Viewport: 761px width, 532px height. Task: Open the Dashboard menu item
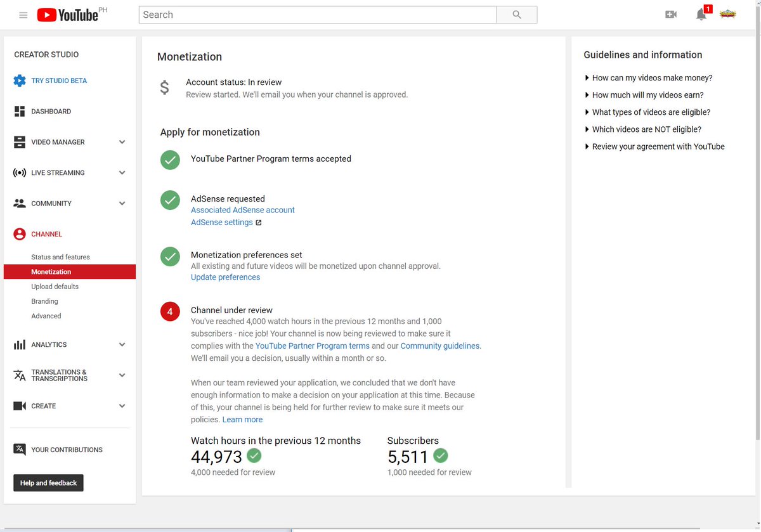click(x=51, y=111)
